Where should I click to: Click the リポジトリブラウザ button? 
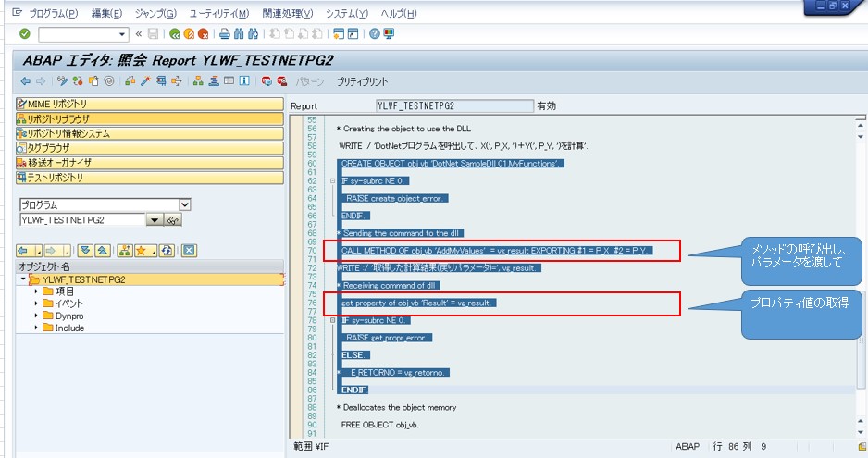(x=150, y=118)
